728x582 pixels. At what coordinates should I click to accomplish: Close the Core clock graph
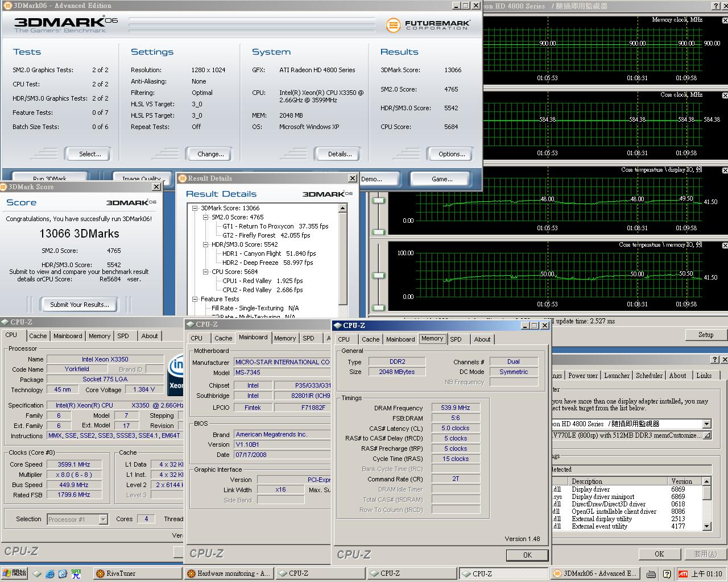725,95
